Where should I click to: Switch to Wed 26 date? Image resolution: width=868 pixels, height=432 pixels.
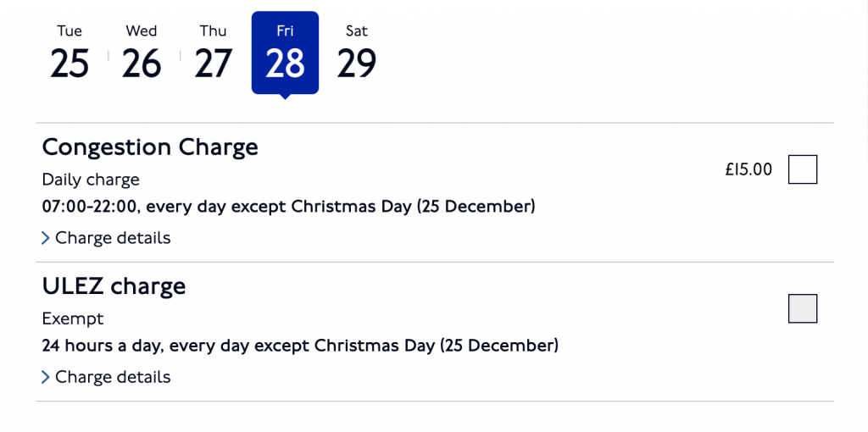coord(142,53)
